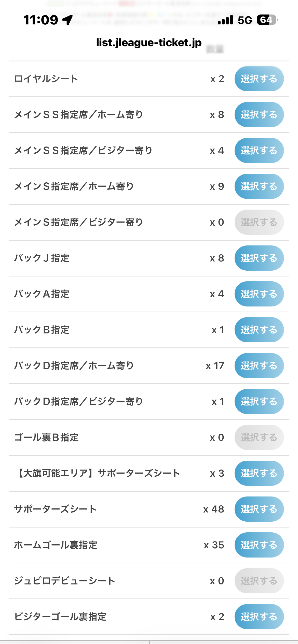Pick バックD指定席/ホーム寄り 選択する button
This screenshot has width=298, height=644.
click(x=259, y=366)
